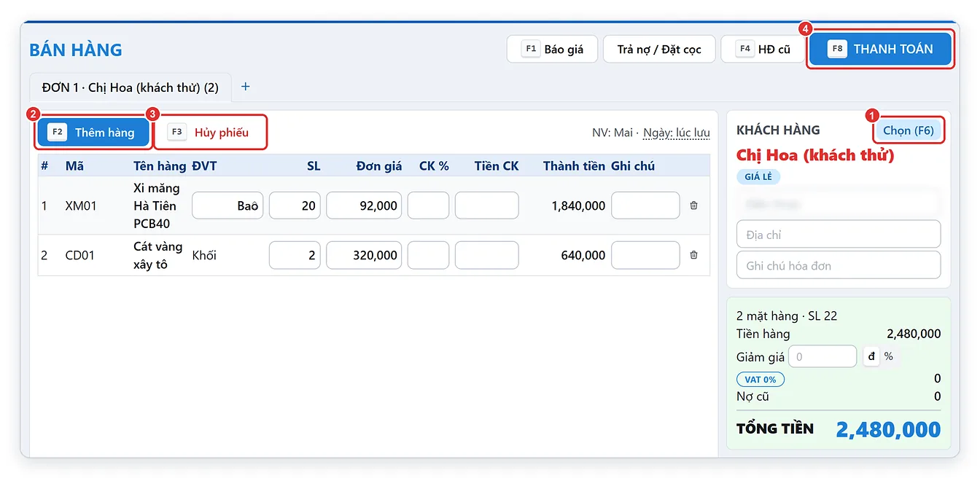Focus the Địa chỉ address field
The height and width of the screenshot is (478, 980).
(839, 235)
